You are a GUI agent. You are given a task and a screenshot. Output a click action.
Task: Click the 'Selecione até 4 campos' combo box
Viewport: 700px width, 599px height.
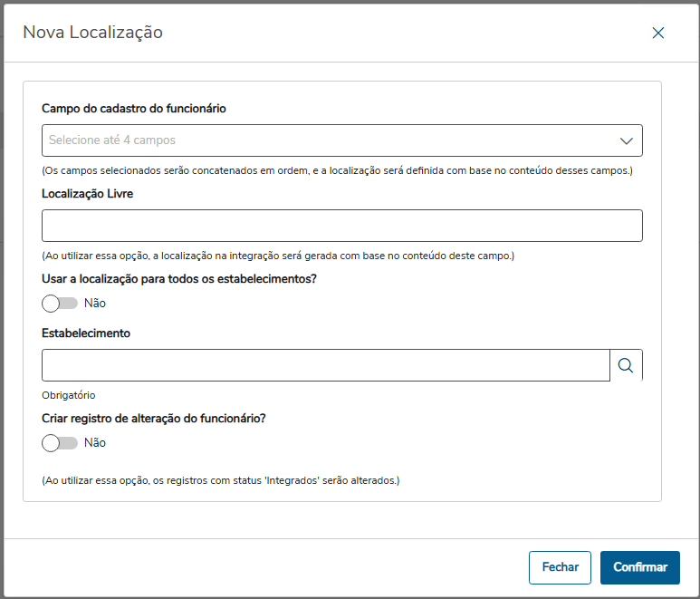tap(326, 140)
